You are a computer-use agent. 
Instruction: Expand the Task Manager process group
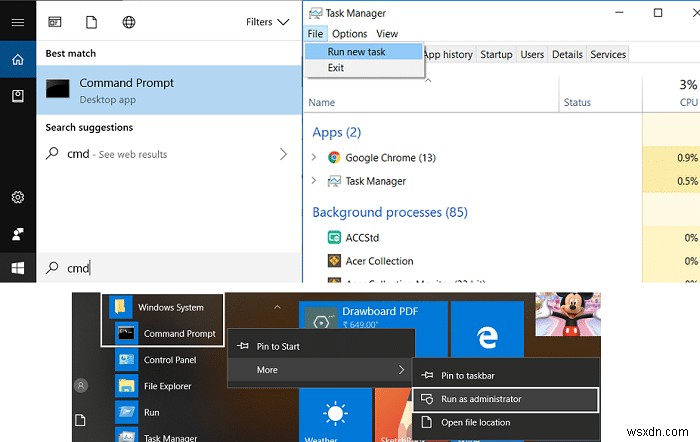(314, 180)
